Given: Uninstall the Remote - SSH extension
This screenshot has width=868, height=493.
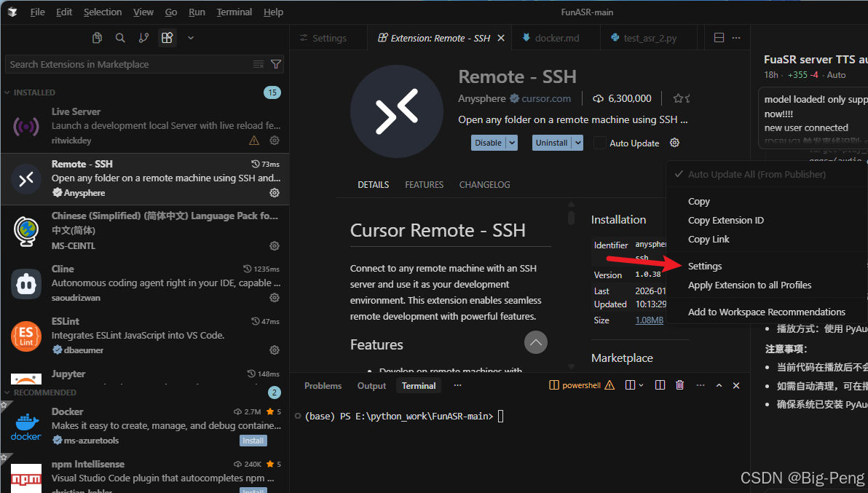Looking at the screenshot, I should [x=552, y=142].
